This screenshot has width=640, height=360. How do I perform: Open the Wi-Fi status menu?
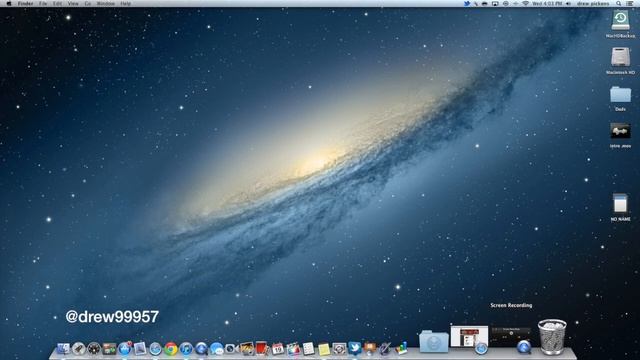tap(526, 3)
